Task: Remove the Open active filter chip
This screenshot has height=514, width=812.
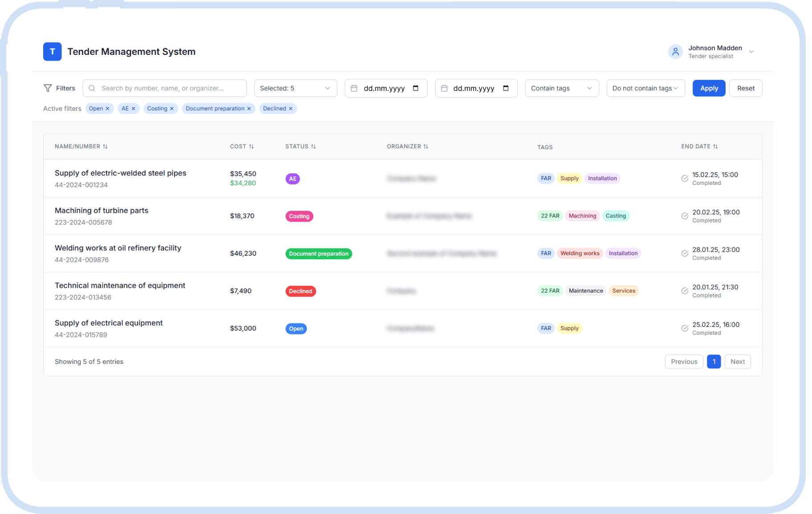Action: tap(107, 109)
